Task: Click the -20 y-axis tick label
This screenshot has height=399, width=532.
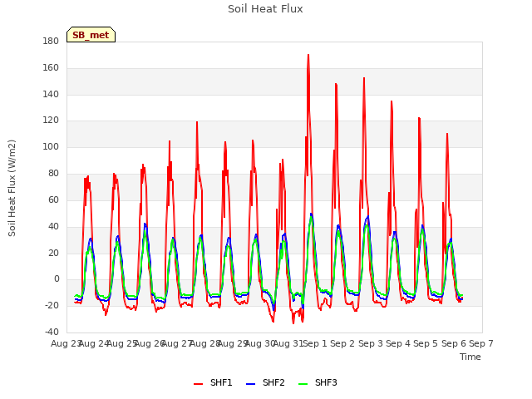Action: (52, 305)
